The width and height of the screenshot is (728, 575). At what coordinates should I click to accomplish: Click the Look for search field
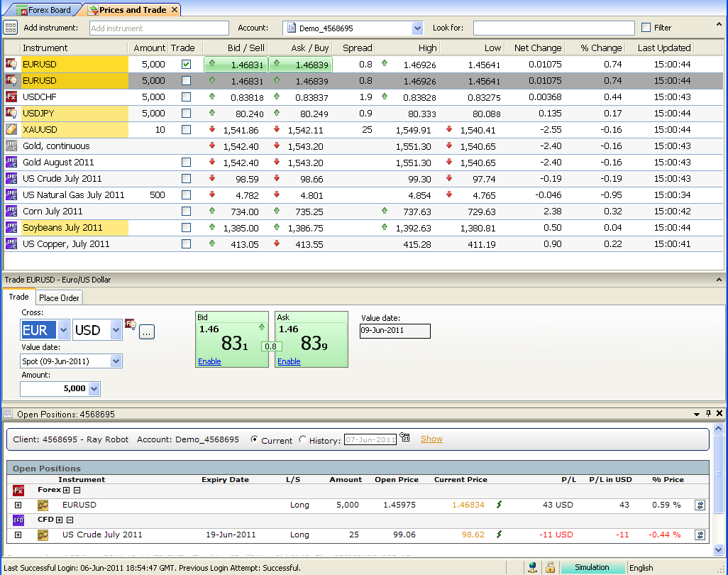point(554,28)
